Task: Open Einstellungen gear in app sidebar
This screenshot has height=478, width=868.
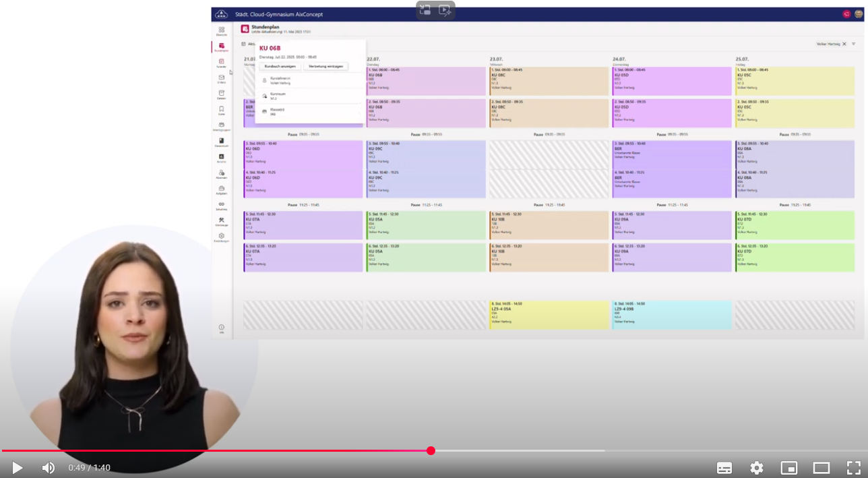Action: click(221, 237)
